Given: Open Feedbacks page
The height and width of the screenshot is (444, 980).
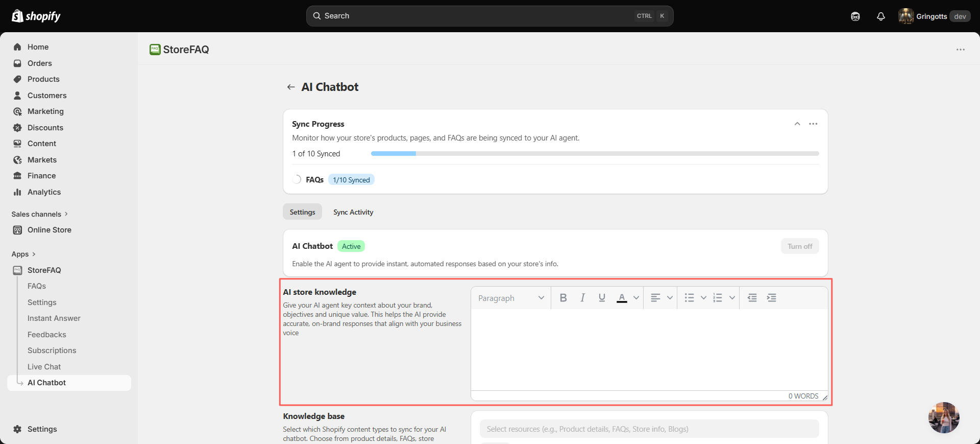Looking at the screenshot, I should (x=47, y=335).
